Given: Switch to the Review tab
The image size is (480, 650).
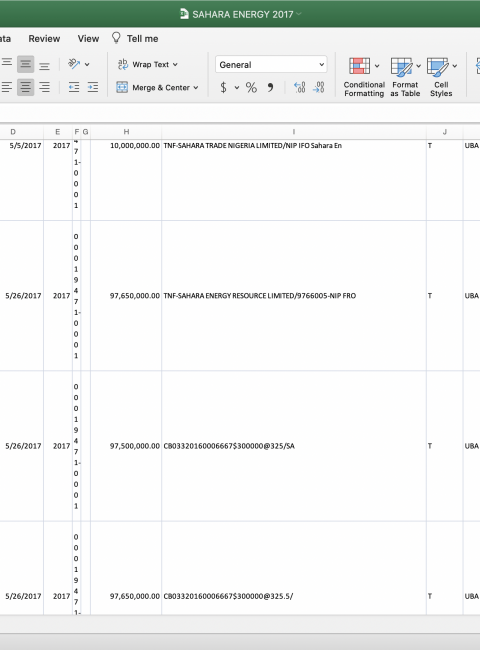Looking at the screenshot, I should point(44,39).
